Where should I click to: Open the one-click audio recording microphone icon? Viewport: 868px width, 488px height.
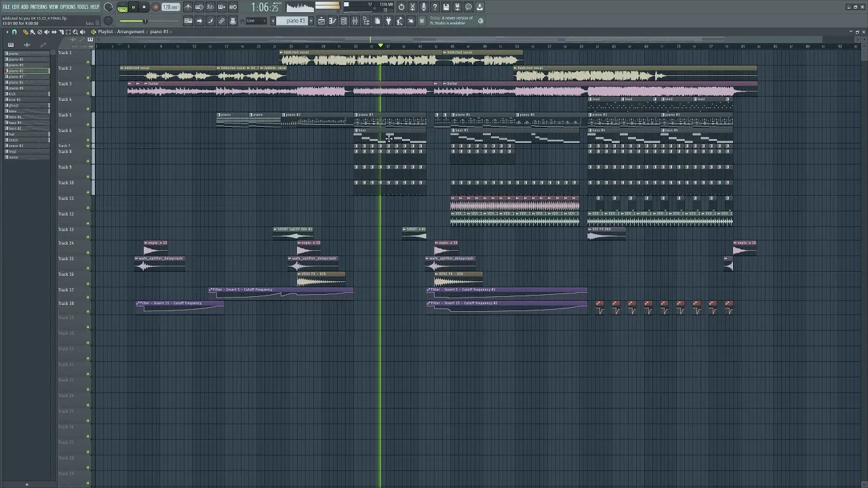423,7
